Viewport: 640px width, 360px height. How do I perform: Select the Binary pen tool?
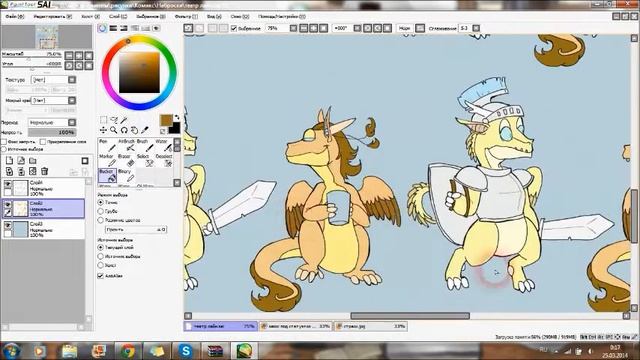(x=126, y=176)
